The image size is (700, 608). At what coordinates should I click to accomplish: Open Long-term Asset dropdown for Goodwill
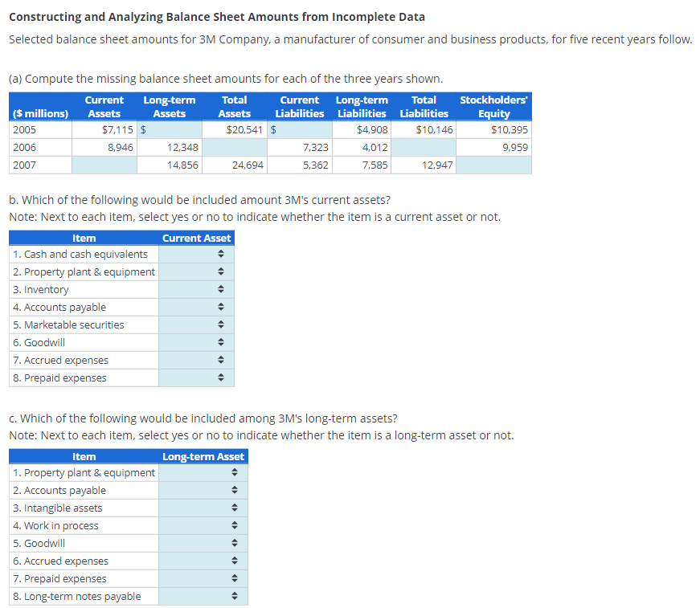[x=203, y=543]
